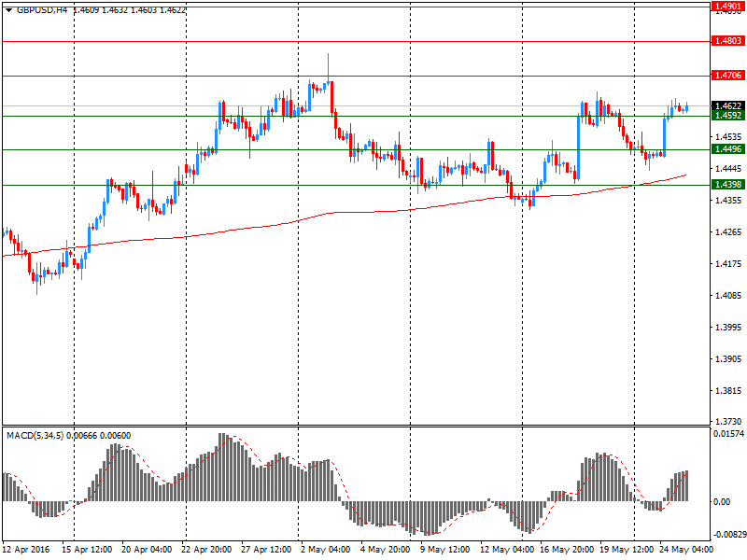Click the 1.4265 price scale value

(728, 231)
